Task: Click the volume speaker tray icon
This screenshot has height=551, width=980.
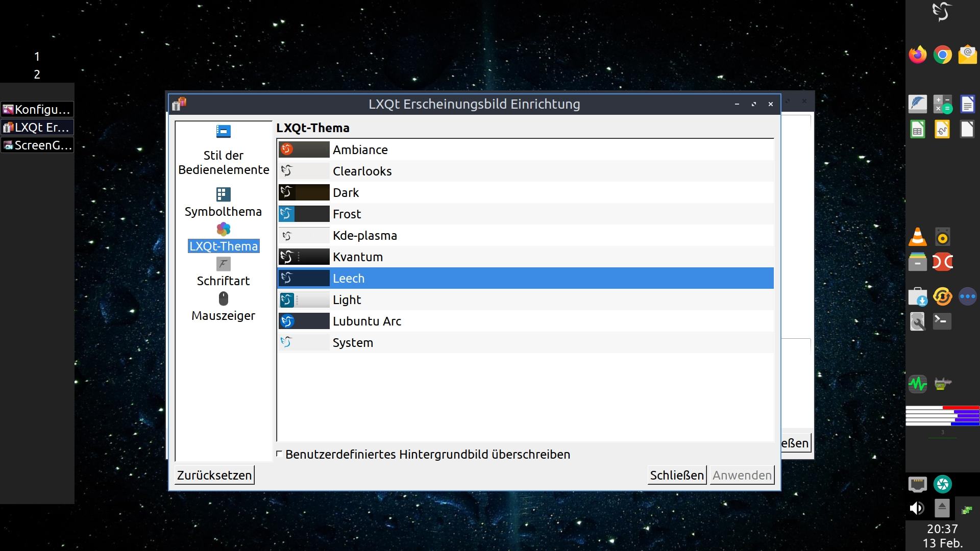Action: pos(917,508)
